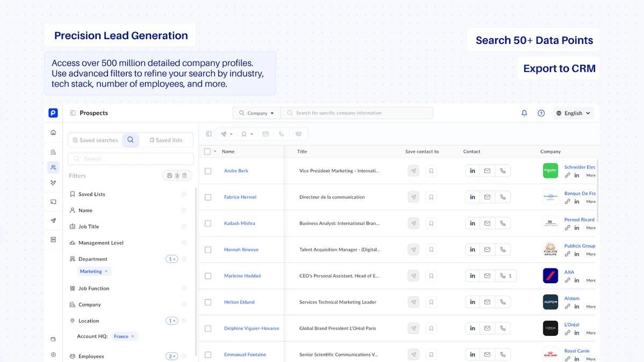Click the bookmark icon for Hannah Ibiwoye

point(431,249)
